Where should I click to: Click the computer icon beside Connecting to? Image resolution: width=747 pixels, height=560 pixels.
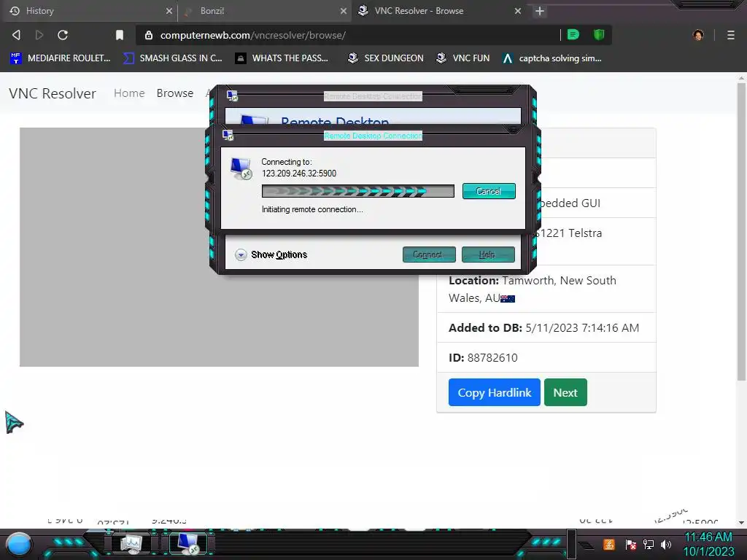click(241, 168)
